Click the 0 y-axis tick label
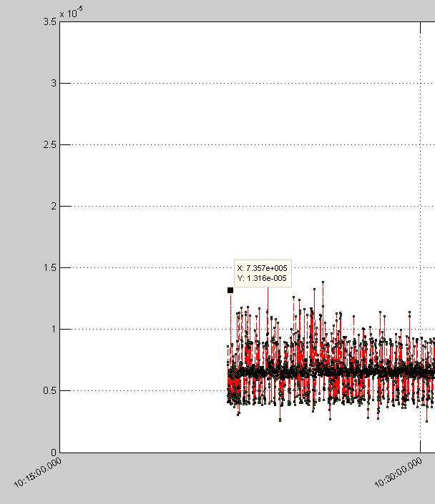Image resolution: width=435 pixels, height=504 pixels. coord(52,453)
